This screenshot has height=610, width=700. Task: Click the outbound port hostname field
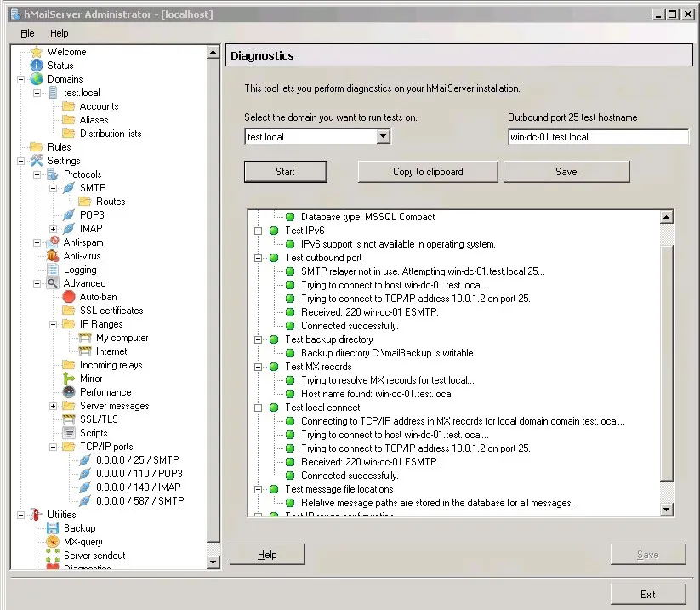click(x=597, y=136)
